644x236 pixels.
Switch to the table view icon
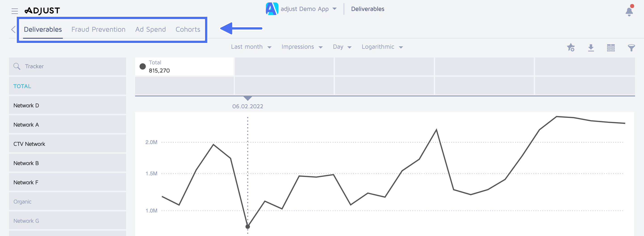point(611,47)
